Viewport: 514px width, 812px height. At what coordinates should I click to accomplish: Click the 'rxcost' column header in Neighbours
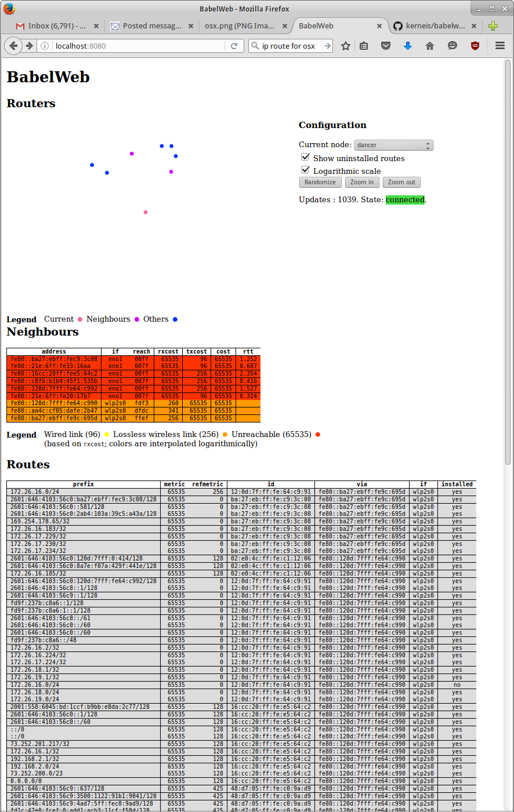pyautogui.click(x=168, y=351)
